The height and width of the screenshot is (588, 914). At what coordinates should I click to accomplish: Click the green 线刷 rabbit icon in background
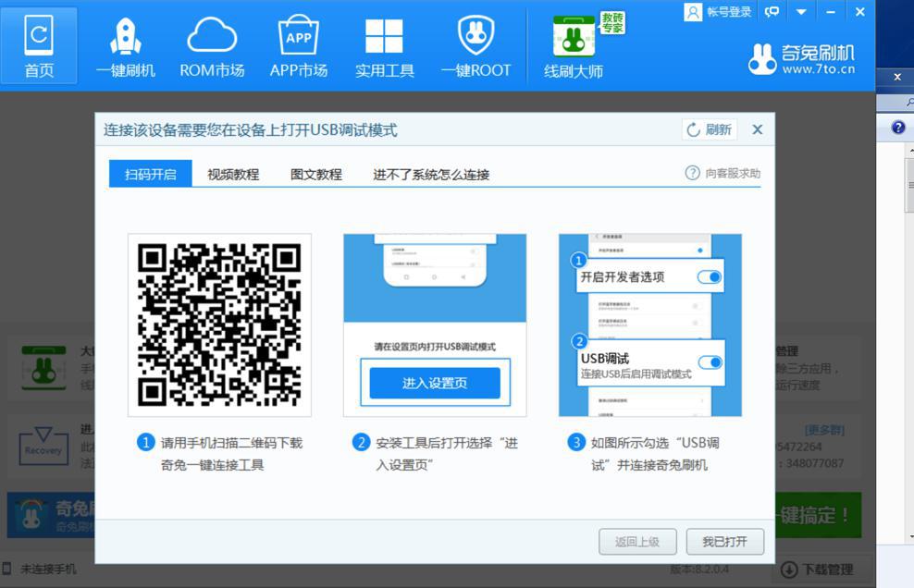pos(43,368)
